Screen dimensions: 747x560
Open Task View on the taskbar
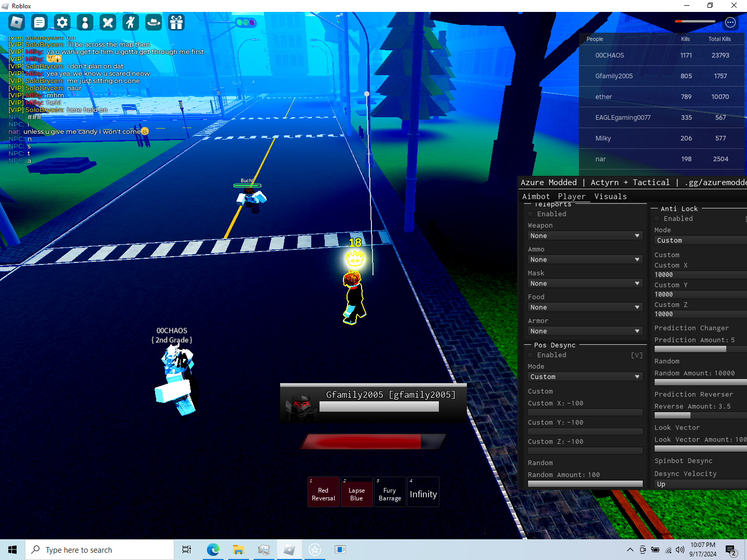[x=187, y=550]
